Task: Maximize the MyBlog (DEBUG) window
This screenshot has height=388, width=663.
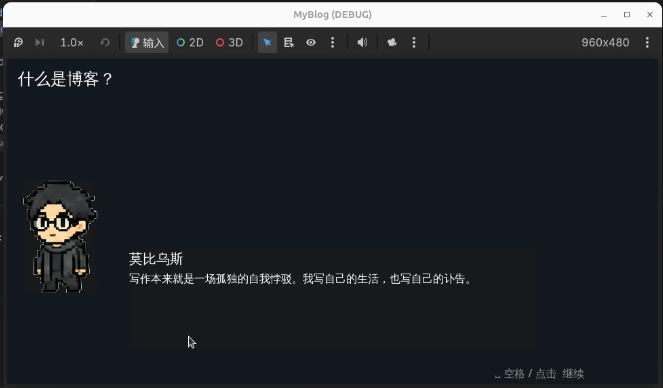Action: pos(627,14)
